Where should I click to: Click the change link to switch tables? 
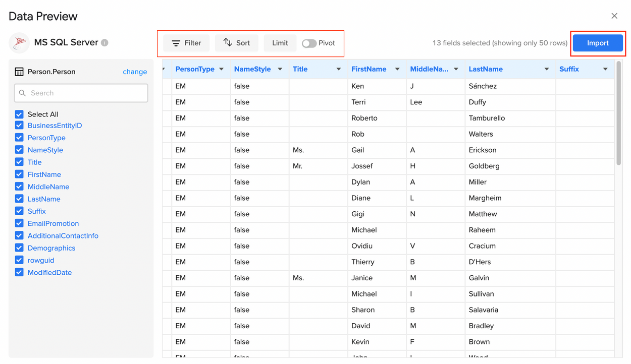click(135, 72)
